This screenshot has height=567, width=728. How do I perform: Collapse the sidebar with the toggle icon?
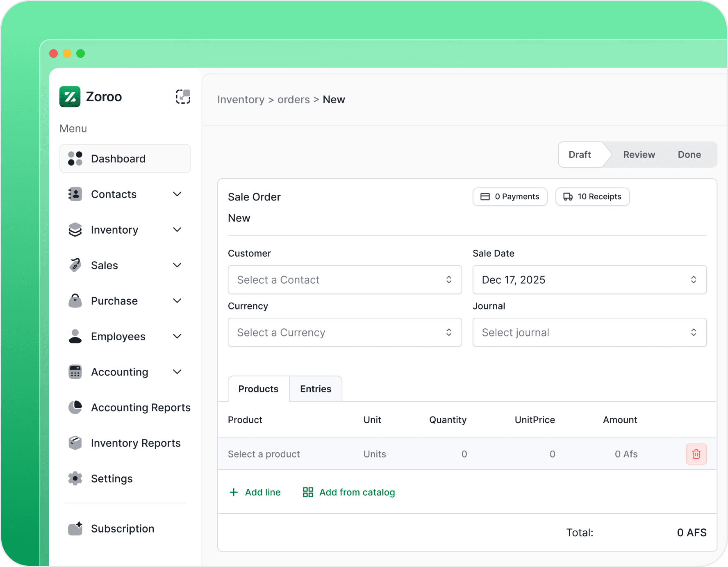(183, 97)
